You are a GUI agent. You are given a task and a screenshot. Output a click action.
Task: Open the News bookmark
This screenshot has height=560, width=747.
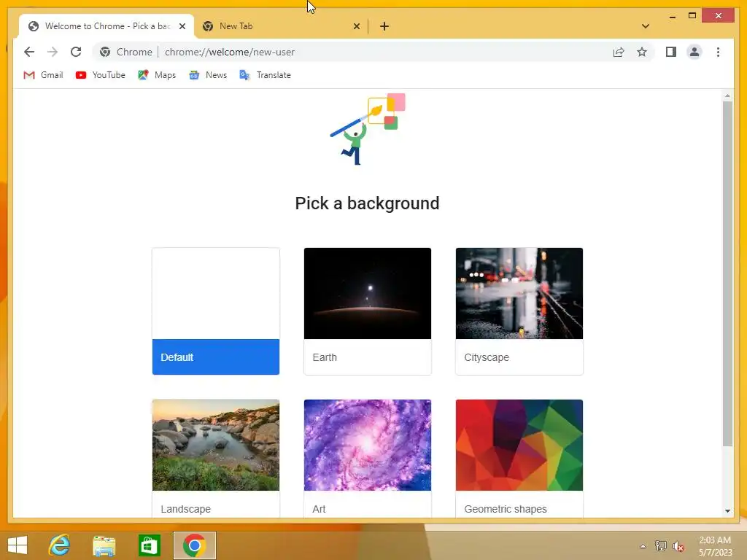coord(208,75)
